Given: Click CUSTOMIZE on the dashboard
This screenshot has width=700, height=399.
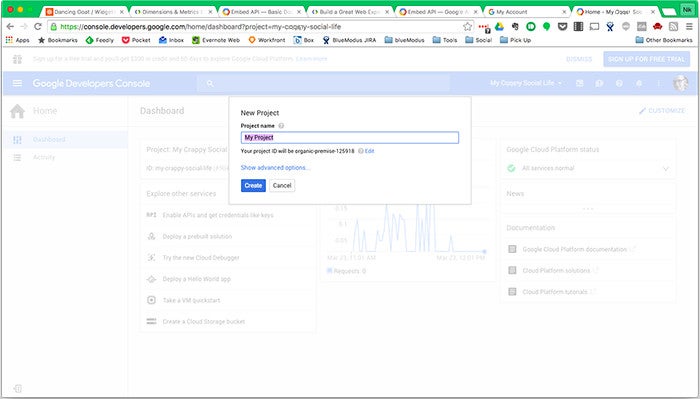Looking at the screenshot, I should pyautogui.click(x=662, y=110).
